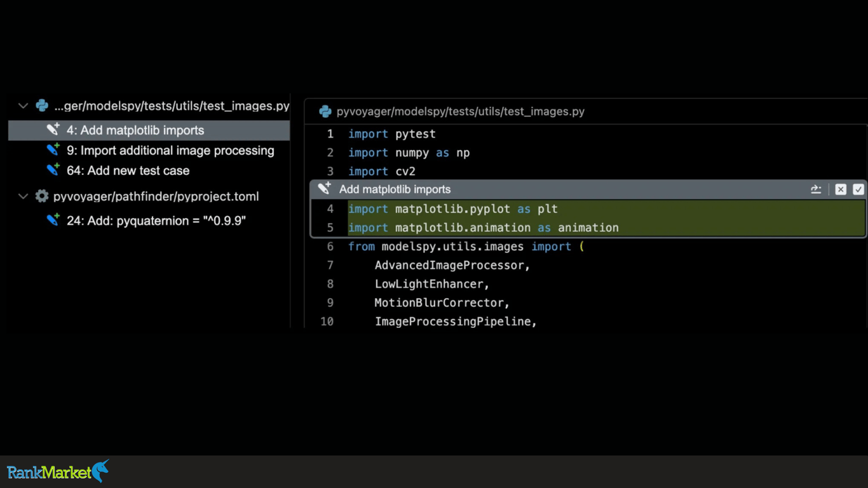
Task: Reject the matplotlib imports change via the X
Action: (x=841, y=189)
